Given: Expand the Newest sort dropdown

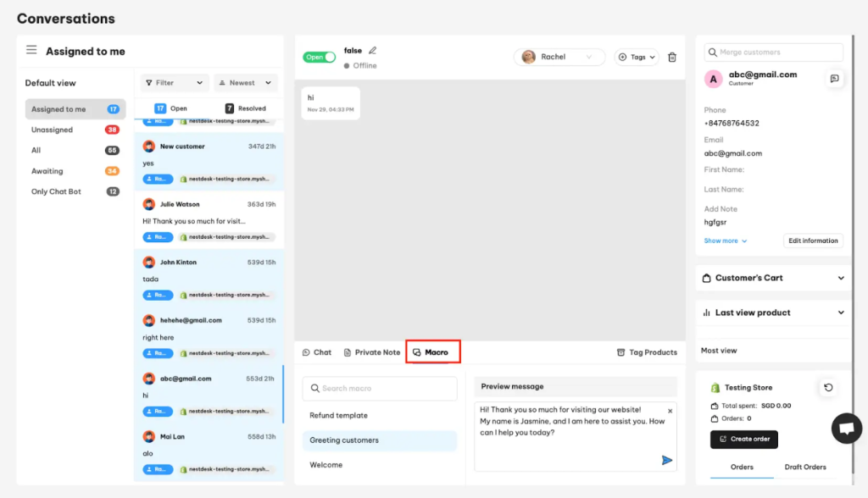Looking at the screenshot, I should point(245,82).
